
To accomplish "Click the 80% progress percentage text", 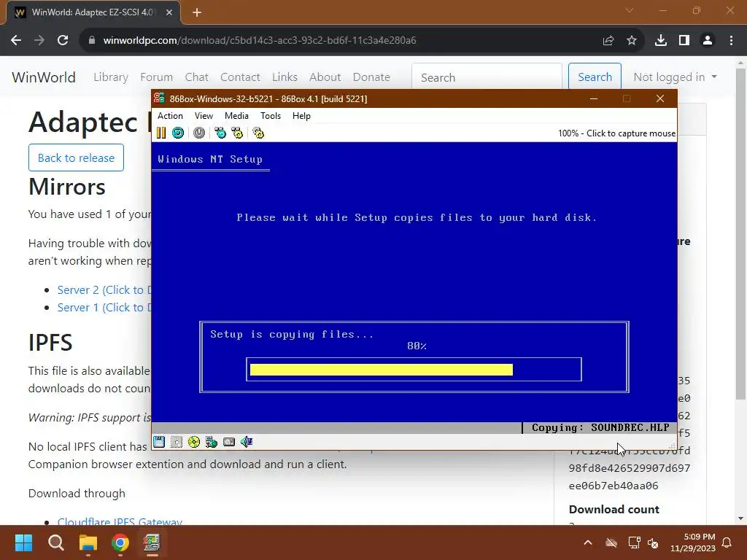I will point(417,346).
